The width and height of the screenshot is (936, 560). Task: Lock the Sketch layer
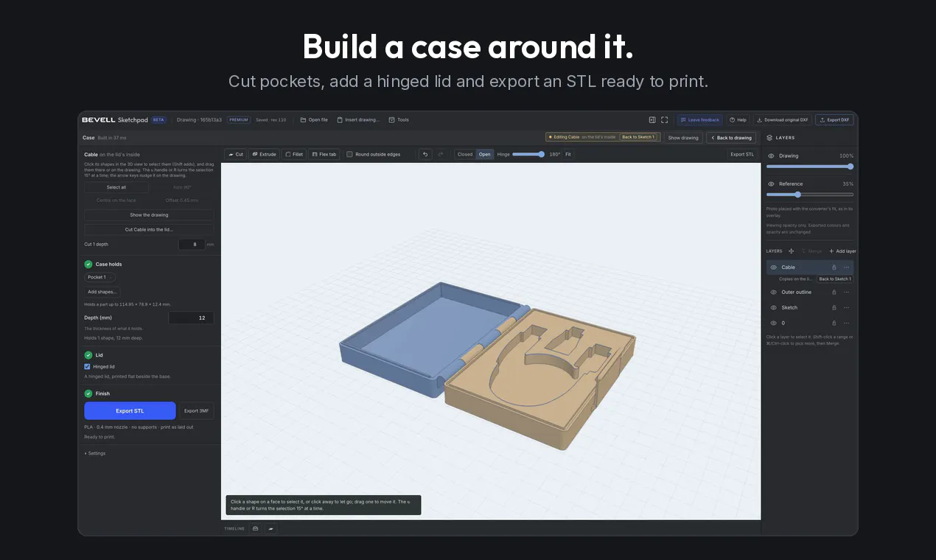(834, 308)
